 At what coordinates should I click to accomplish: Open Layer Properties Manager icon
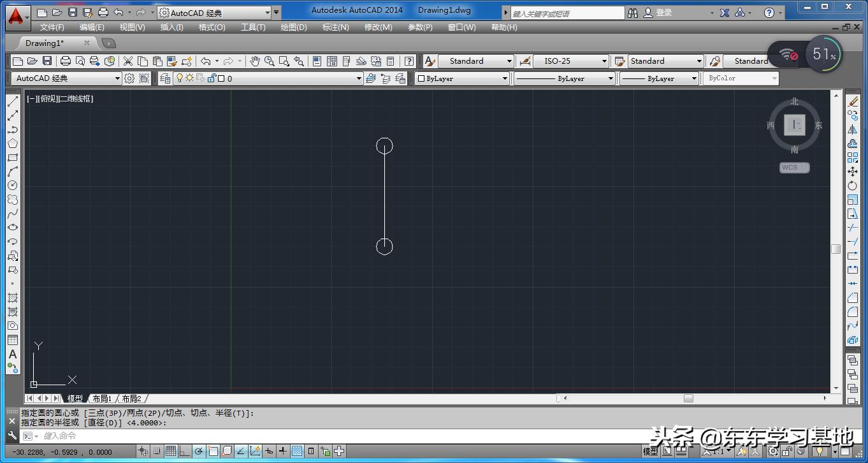(166, 78)
